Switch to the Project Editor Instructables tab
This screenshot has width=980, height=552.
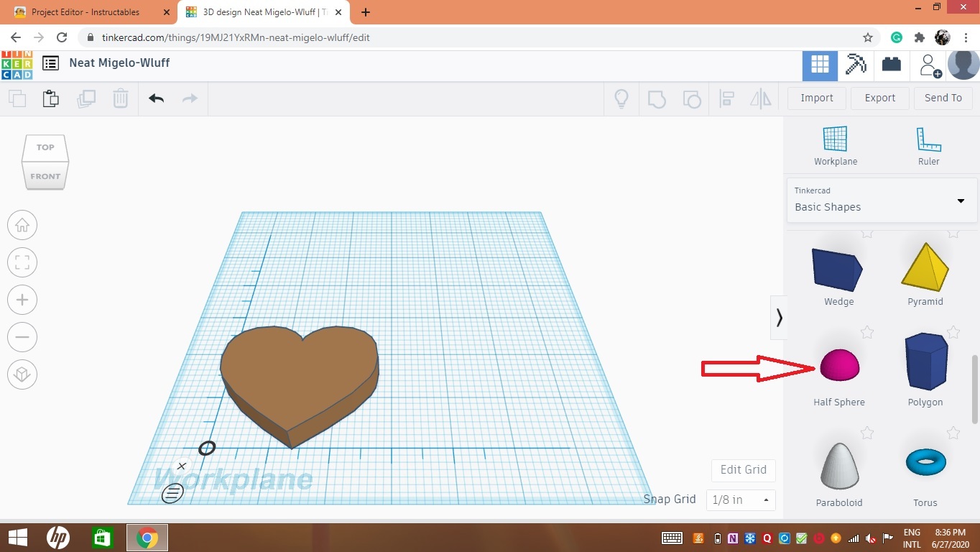point(86,11)
